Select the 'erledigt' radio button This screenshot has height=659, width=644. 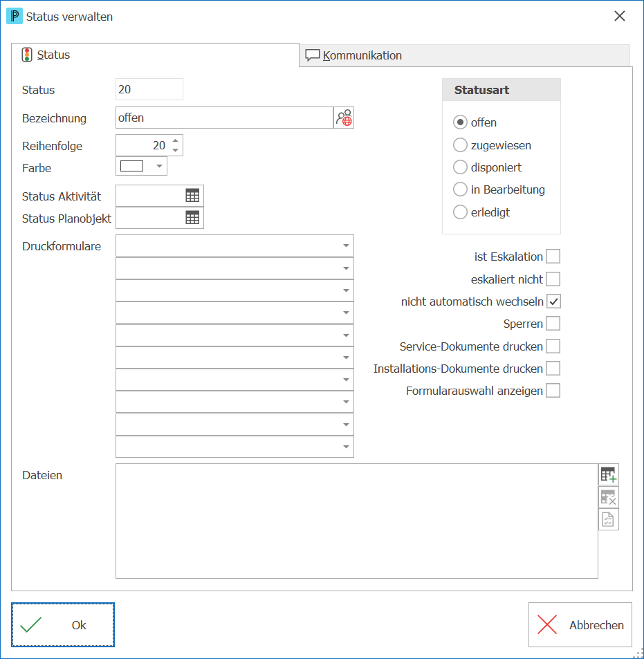point(460,212)
